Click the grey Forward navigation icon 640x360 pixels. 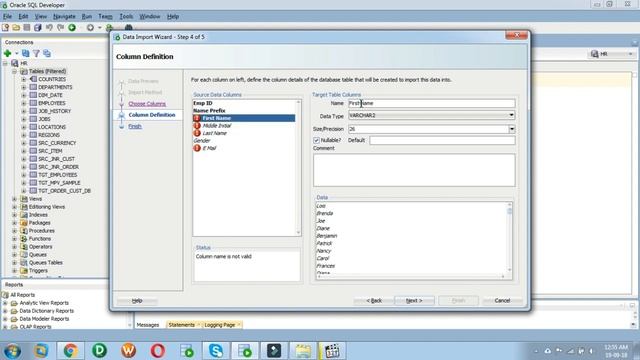(90, 28)
